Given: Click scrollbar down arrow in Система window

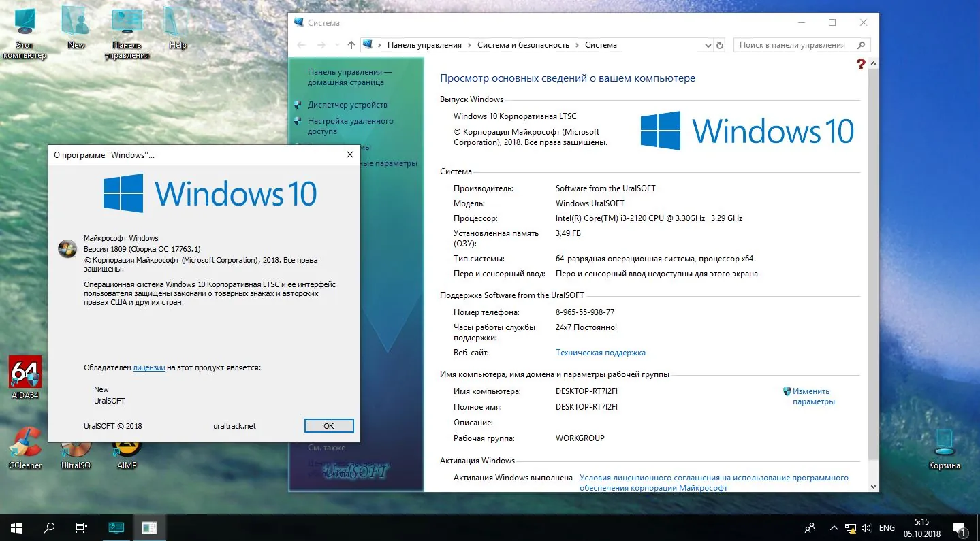Looking at the screenshot, I should click(873, 486).
